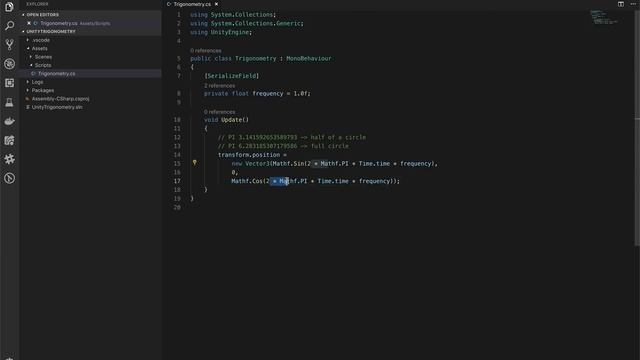The height and width of the screenshot is (360, 640).
Task: Click the EXPLORER panel title
Action: point(37,4)
